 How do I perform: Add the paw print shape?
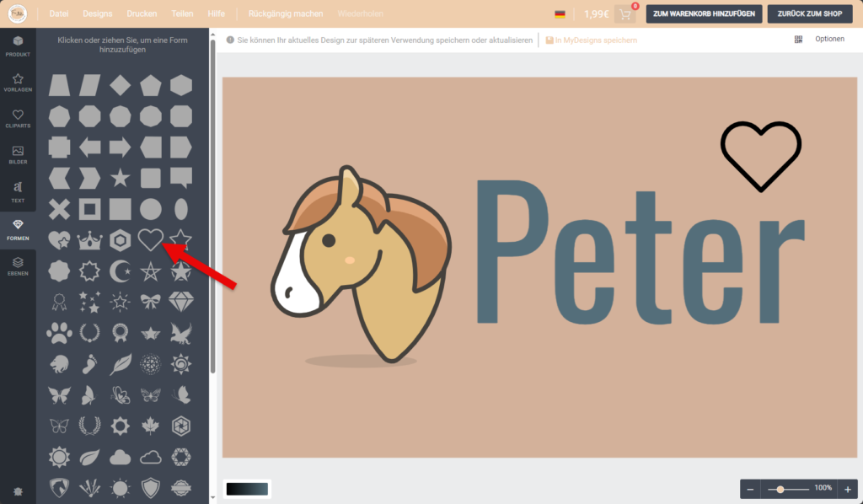(x=59, y=333)
